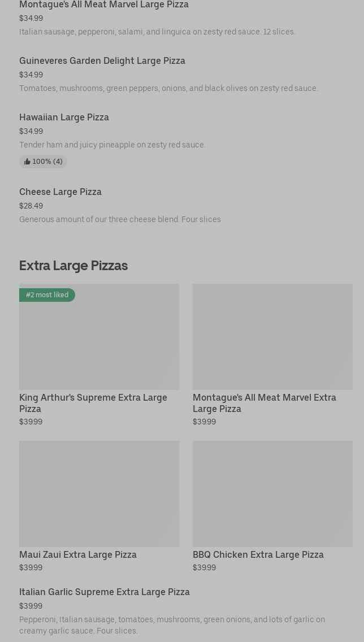This screenshot has width=364, height=642.
Task: Click the Extra Large Pizzas section heading
Action: 73,265
